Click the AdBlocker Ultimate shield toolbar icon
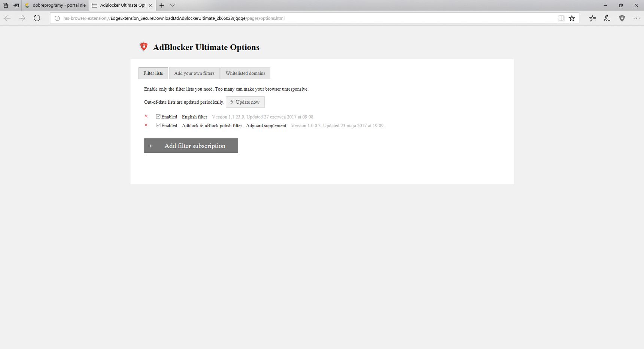This screenshot has width=644, height=349. click(x=622, y=18)
